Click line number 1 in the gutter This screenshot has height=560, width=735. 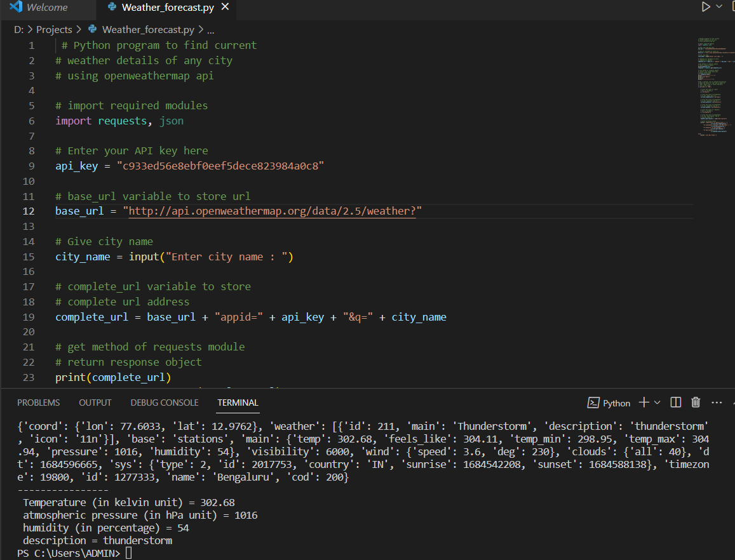31,46
